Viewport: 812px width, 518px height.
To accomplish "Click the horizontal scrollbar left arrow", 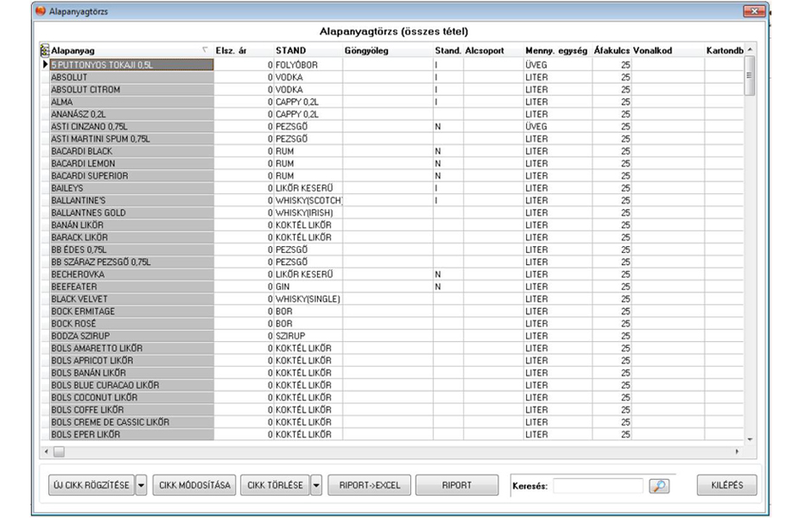I will click(47, 452).
